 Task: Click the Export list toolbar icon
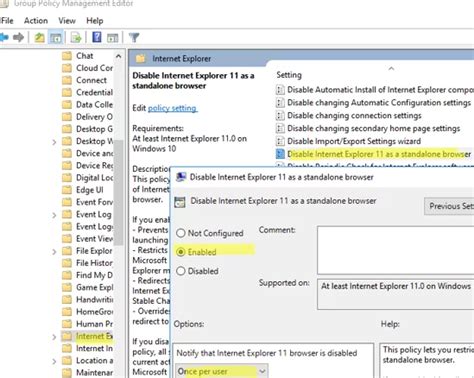[x=76, y=38]
